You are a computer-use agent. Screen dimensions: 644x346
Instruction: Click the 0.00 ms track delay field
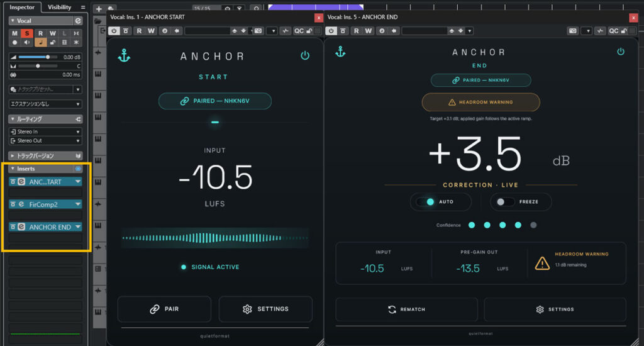click(x=71, y=75)
